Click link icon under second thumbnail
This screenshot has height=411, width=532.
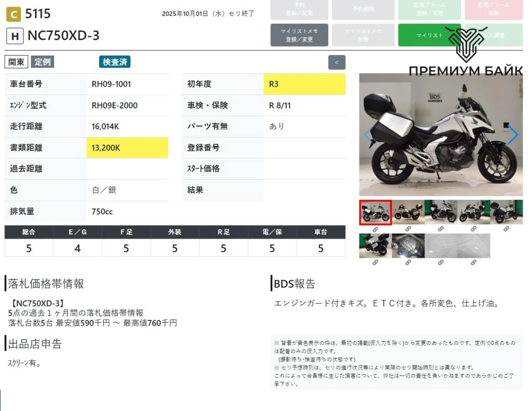point(408,229)
